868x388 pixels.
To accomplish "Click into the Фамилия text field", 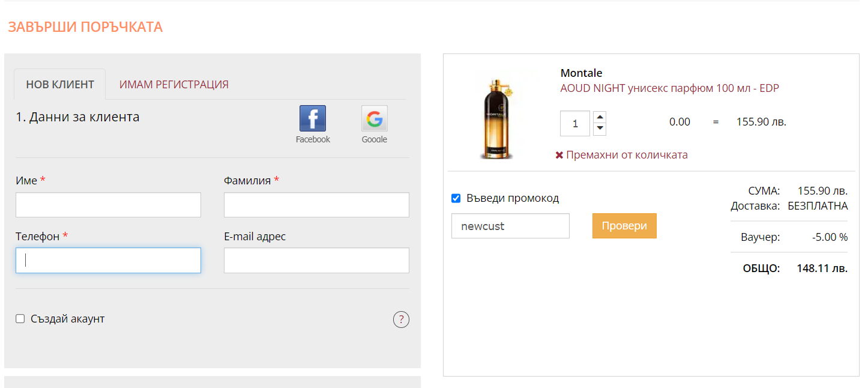I will (x=316, y=205).
